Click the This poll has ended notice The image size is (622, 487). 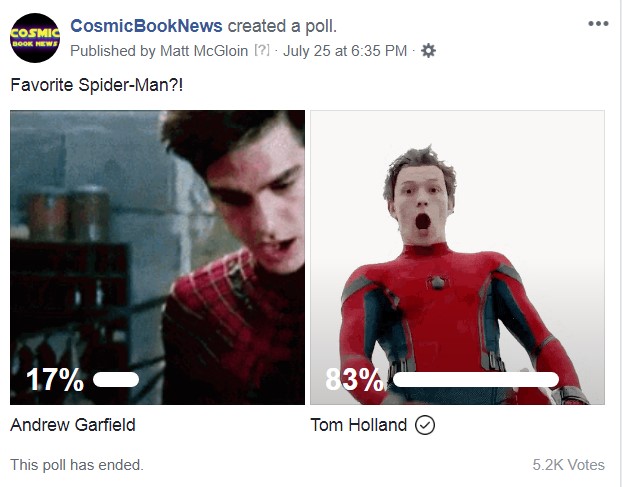point(77,465)
